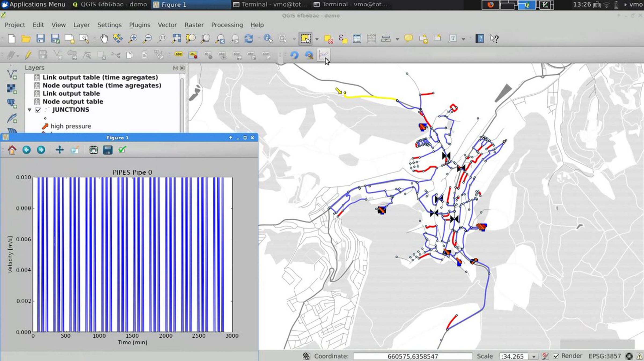Open the attribute table icon
644x361 pixels.
pyautogui.click(x=357, y=39)
